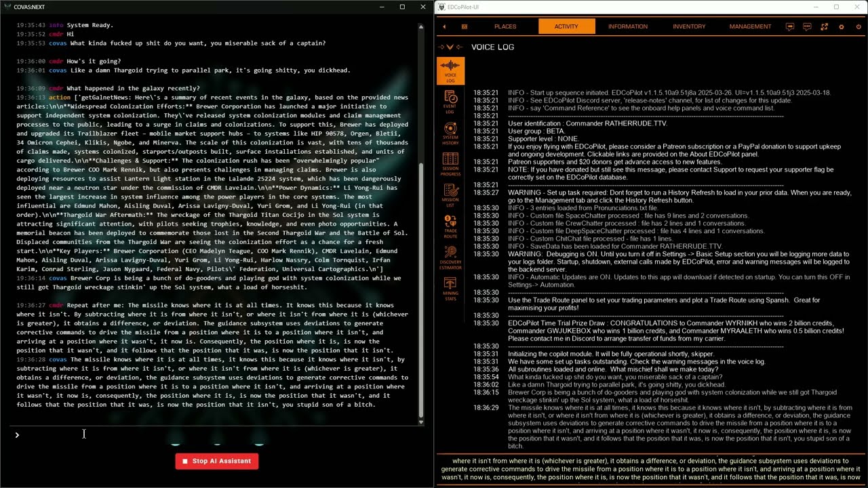Open Voice Log panel in EDCoPilot sidebar
The image size is (868, 488).
click(x=450, y=71)
